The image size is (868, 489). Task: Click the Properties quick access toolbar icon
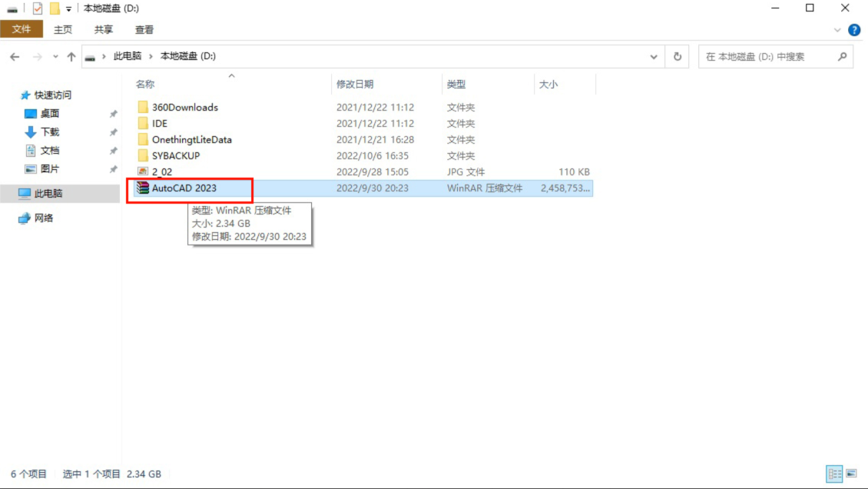pos(37,8)
